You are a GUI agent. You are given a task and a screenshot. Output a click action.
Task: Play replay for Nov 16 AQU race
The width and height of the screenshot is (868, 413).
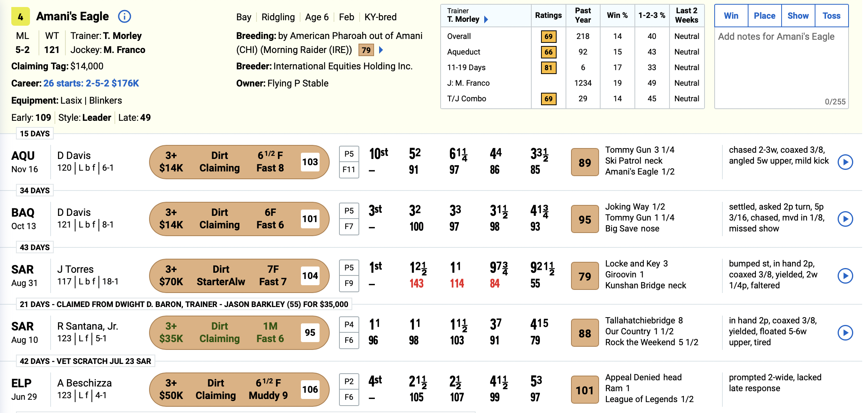pos(845,162)
